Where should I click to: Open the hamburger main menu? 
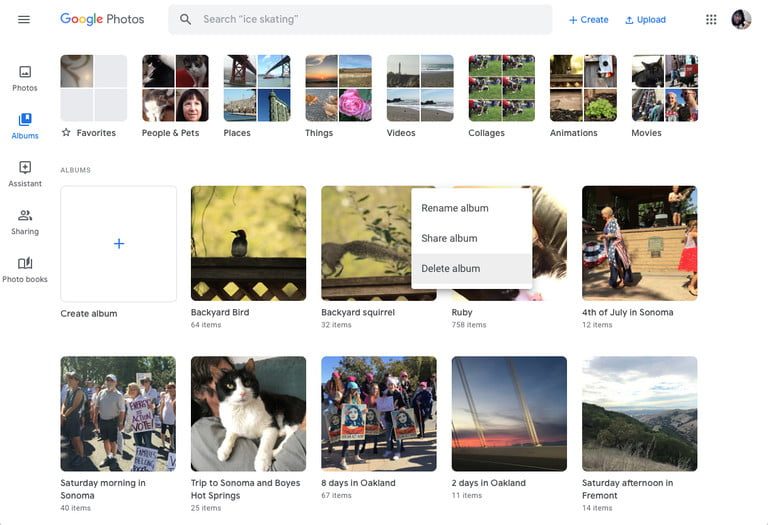pos(24,19)
